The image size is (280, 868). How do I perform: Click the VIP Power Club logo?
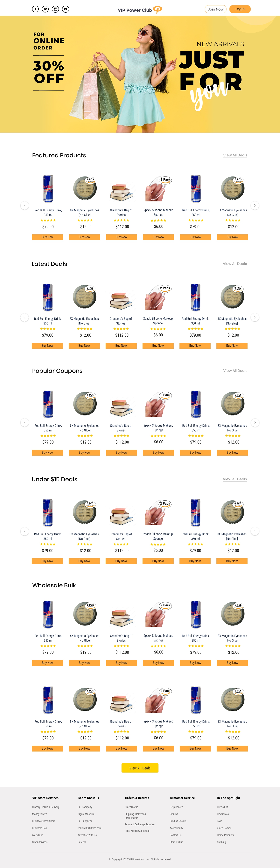click(x=140, y=10)
